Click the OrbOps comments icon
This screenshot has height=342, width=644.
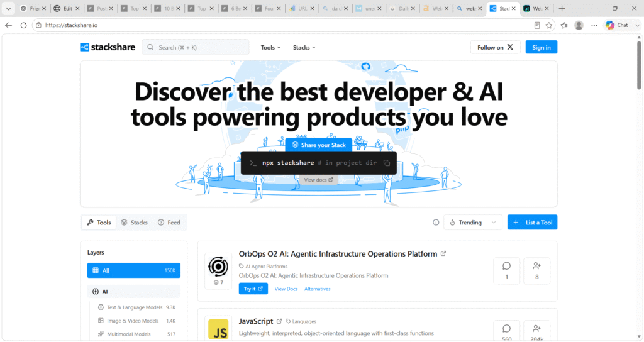click(506, 266)
